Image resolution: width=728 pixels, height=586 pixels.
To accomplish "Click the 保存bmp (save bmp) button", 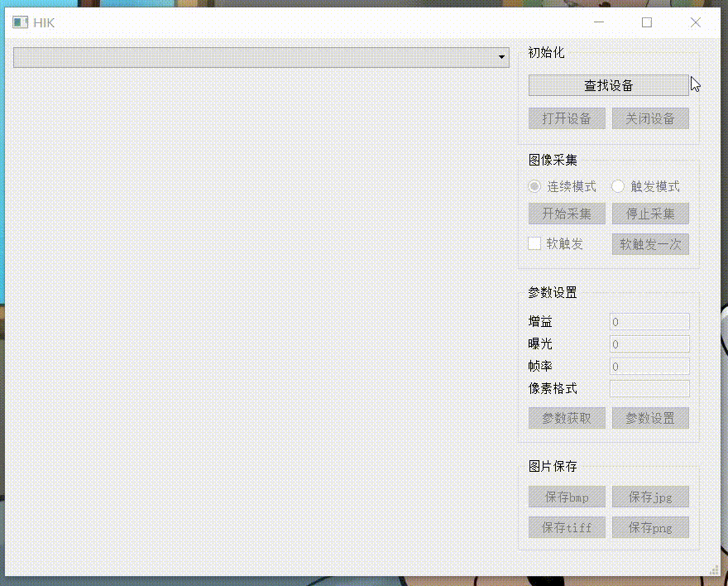I will [567, 497].
